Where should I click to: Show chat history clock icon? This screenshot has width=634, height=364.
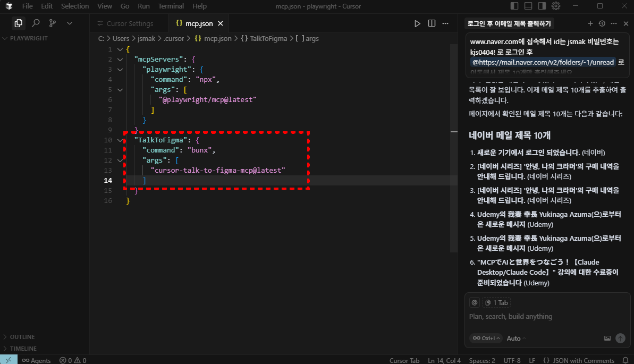point(602,23)
